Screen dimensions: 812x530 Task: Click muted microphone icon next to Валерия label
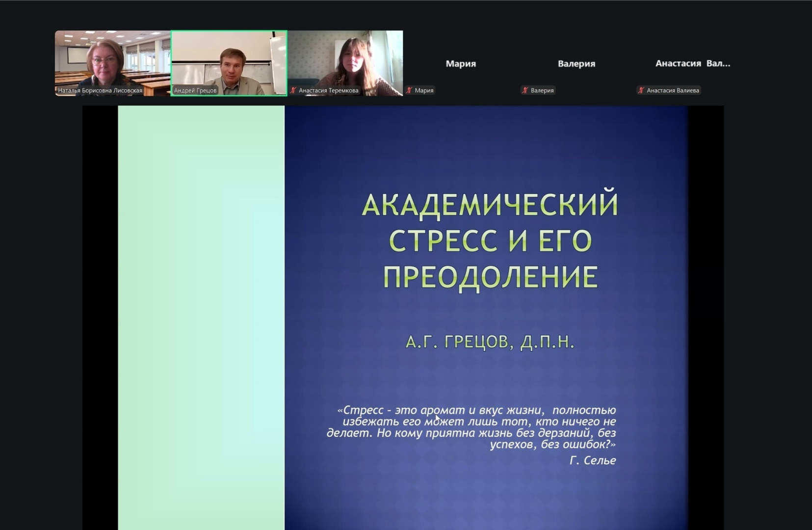coord(525,90)
